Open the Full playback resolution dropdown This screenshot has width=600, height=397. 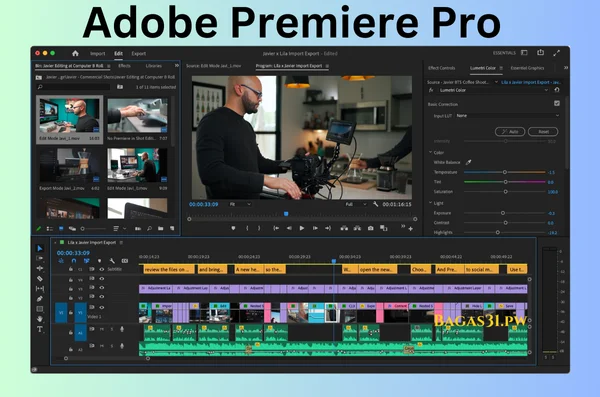click(x=356, y=204)
